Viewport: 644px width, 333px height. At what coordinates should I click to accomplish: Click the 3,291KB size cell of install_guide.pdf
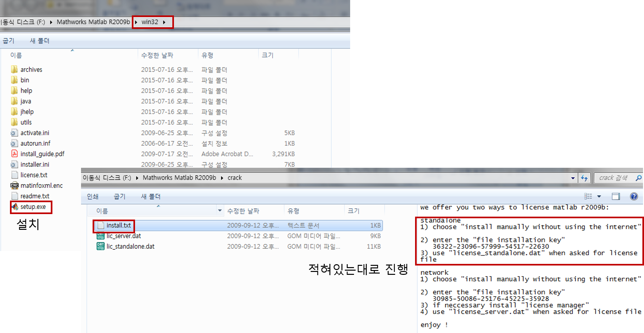coord(284,154)
